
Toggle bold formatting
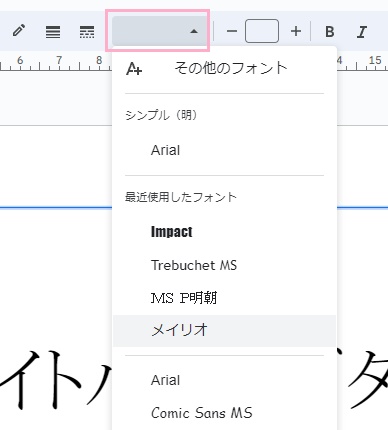pos(329,32)
